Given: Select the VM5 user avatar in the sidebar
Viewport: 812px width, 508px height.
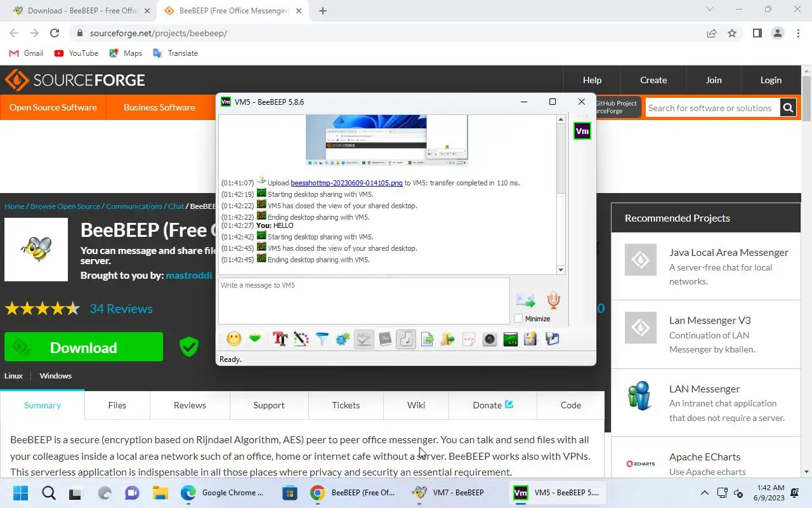Looking at the screenshot, I should [582, 131].
